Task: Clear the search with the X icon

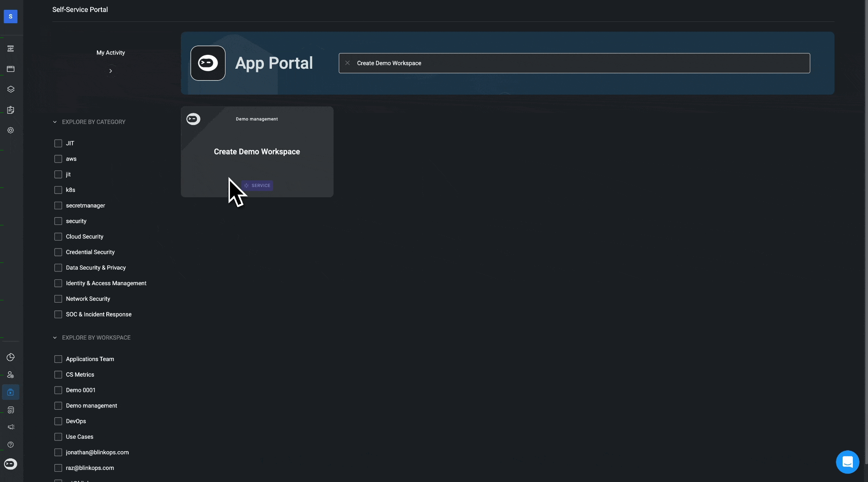Action: (347, 63)
